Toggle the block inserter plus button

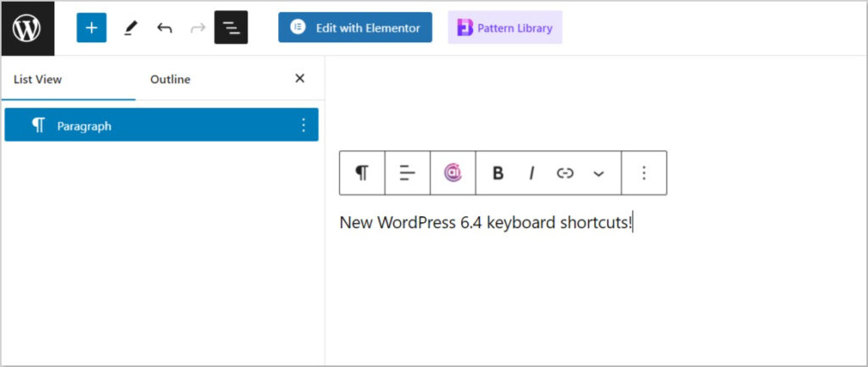pos(92,28)
